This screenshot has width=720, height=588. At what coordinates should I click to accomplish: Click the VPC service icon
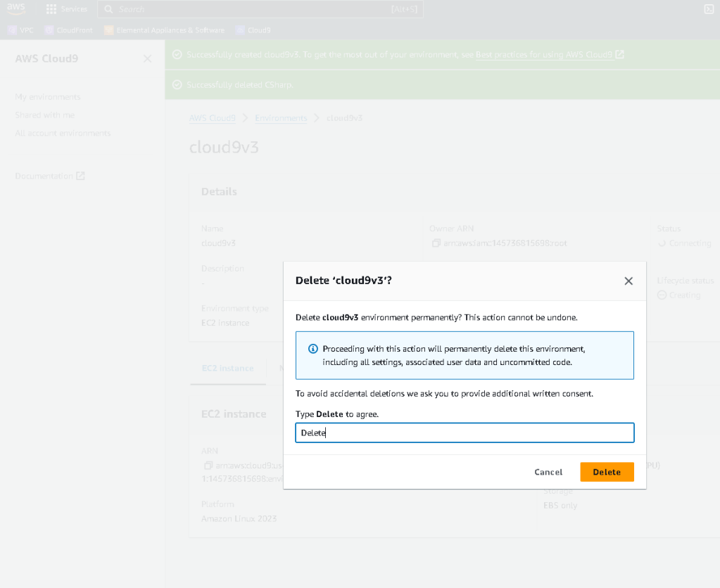click(x=13, y=30)
